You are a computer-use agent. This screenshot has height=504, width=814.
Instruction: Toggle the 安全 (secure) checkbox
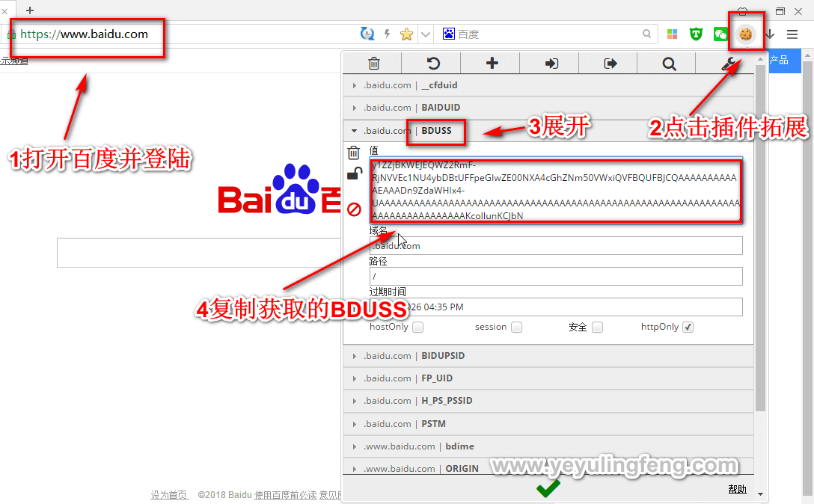pyautogui.click(x=598, y=327)
